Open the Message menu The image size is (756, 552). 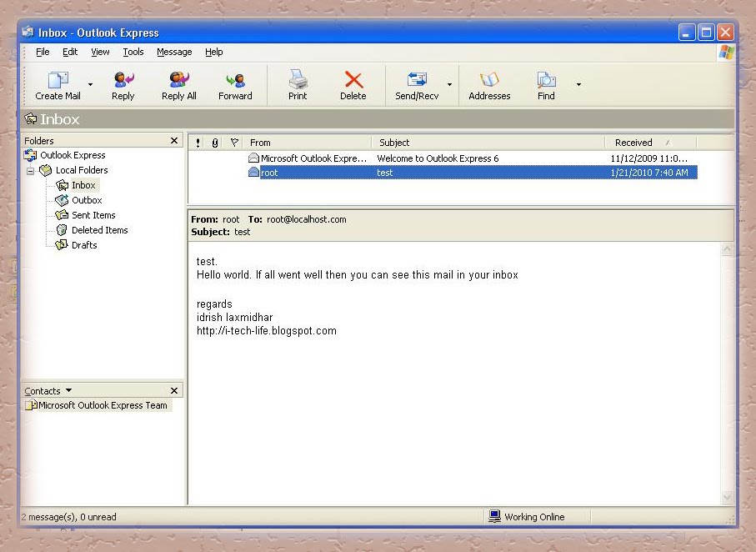(174, 52)
